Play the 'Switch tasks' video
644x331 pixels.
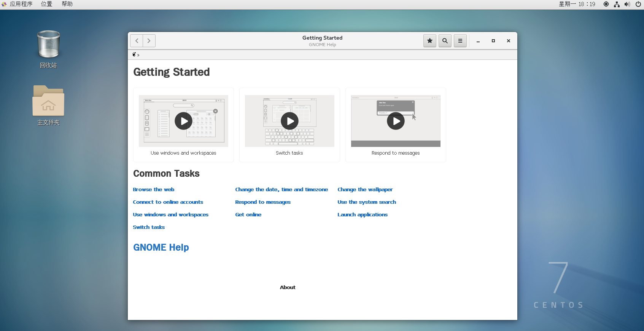point(289,121)
